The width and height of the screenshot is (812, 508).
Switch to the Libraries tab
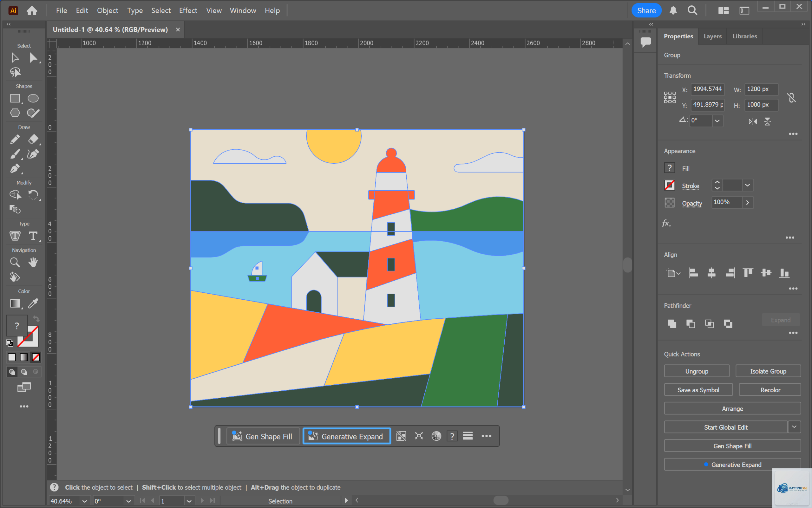[744, 36]
